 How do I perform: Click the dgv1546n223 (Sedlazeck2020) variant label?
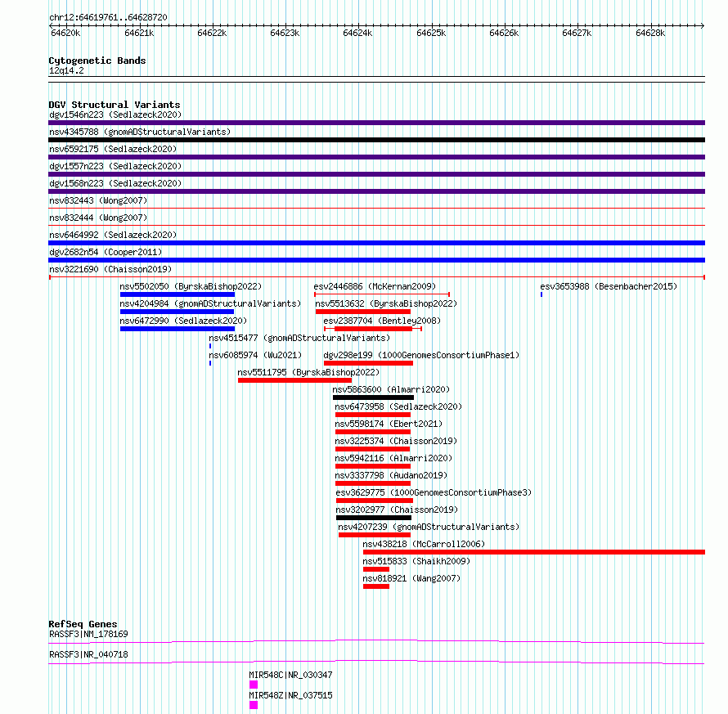point(115,115)
